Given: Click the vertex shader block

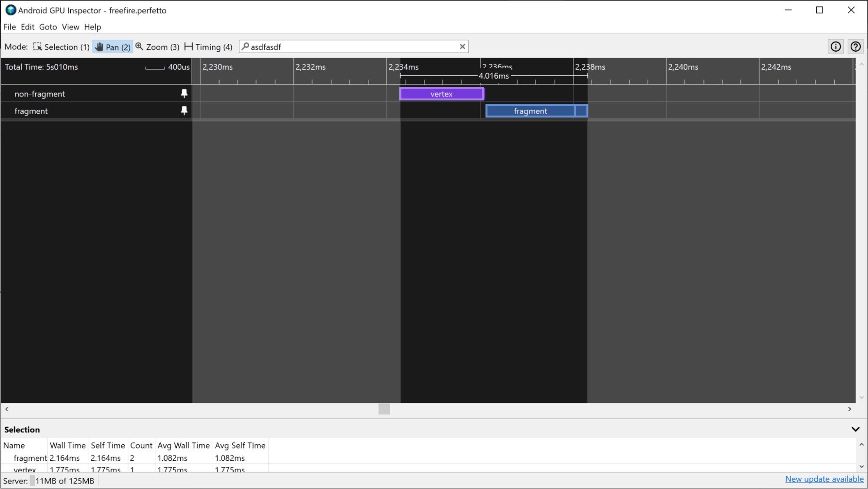Looking at the screenshot, I should click(x=441, y=94).
